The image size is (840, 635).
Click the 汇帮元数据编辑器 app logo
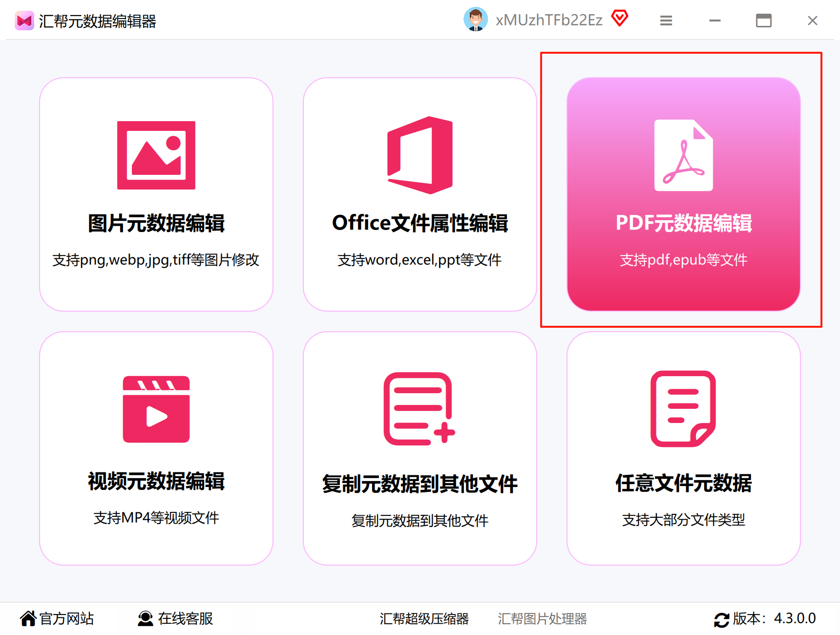tap(24, 21)
